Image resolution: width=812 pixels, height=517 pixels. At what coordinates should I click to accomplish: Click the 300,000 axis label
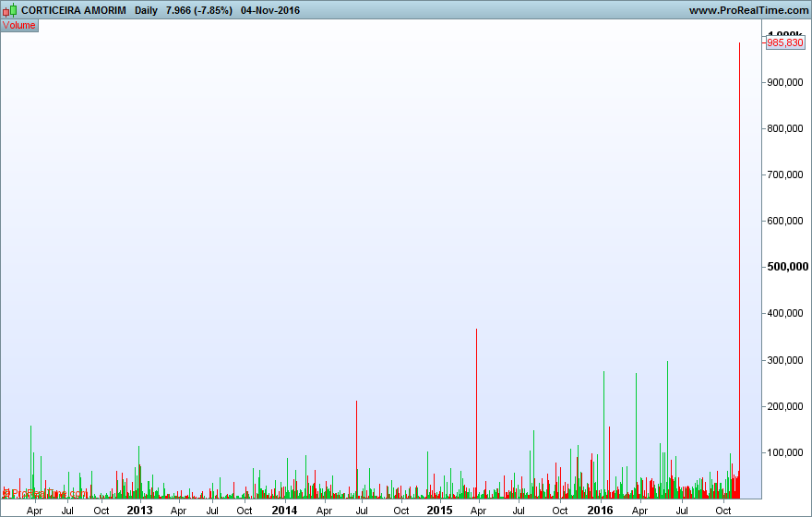785,360
